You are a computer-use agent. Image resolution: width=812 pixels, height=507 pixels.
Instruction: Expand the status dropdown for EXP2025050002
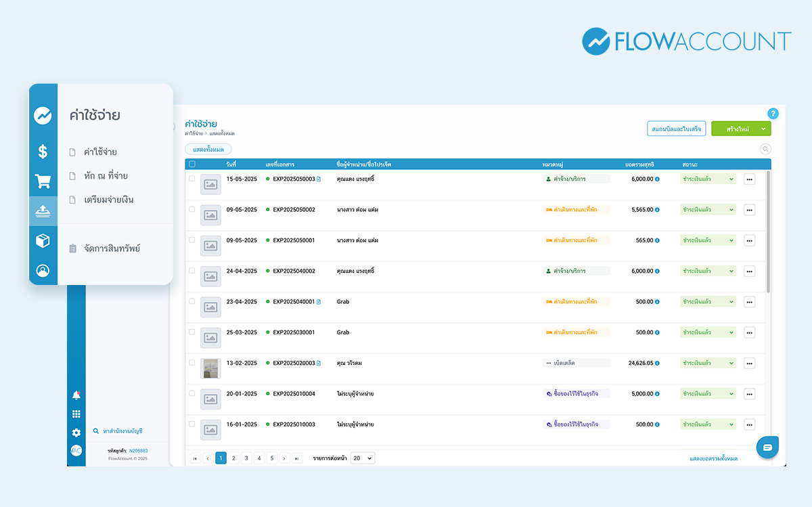coord(707,210)
